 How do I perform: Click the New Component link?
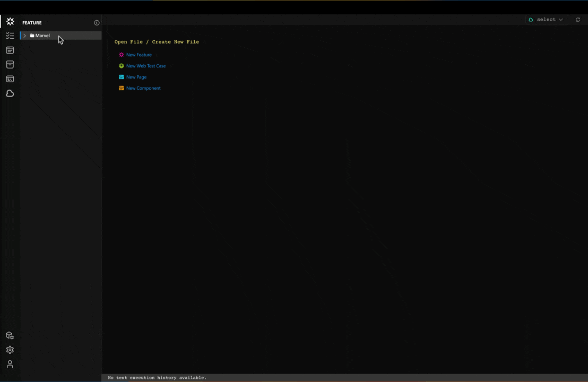[x=143, y=88]
